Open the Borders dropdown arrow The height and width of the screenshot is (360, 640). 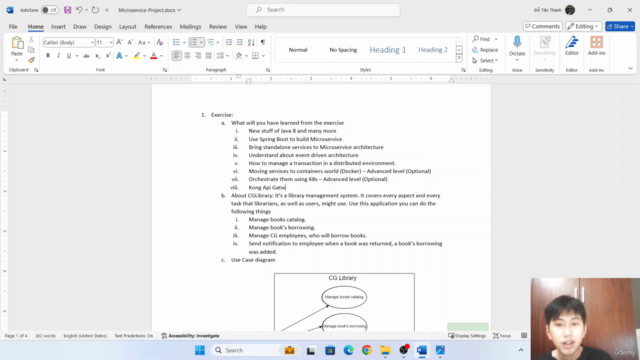point(263,56)
